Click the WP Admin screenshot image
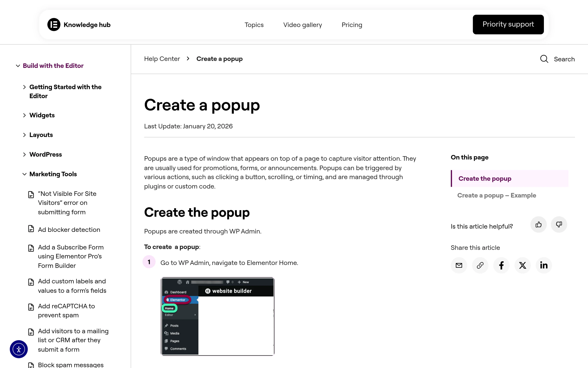Image resolution: width=588 pixels, height=368 pixels. (218, 316)
